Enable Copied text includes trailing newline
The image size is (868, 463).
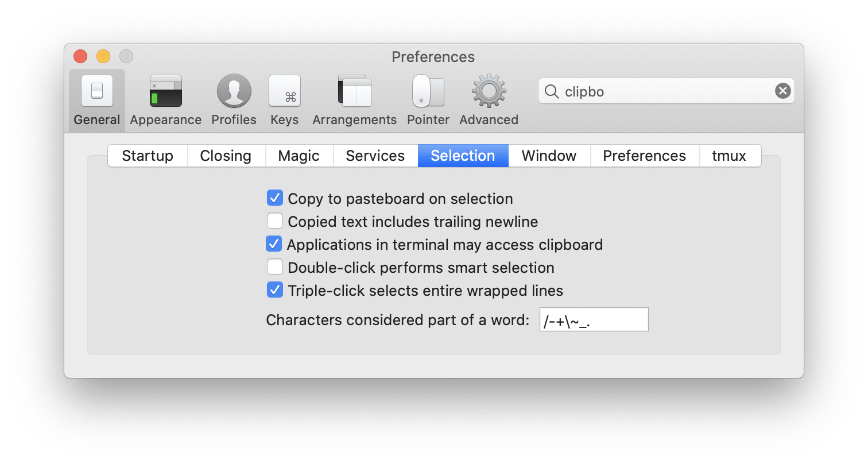[x=275, y=221]
